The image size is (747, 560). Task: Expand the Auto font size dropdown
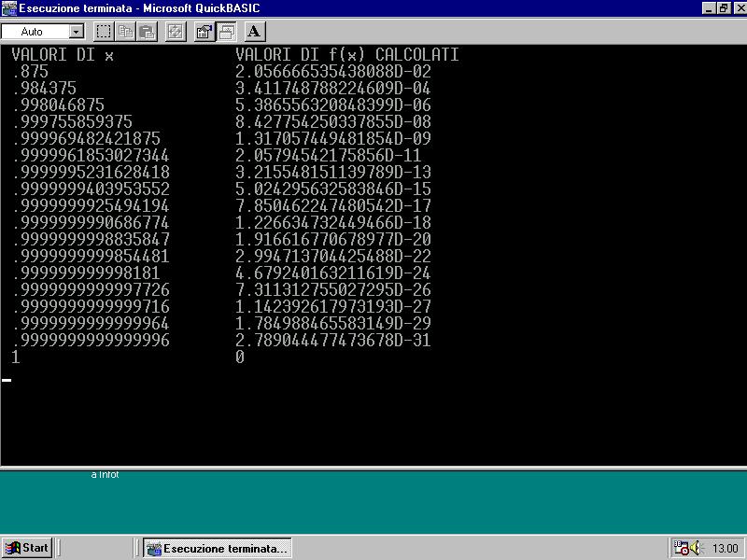(77, 32)
